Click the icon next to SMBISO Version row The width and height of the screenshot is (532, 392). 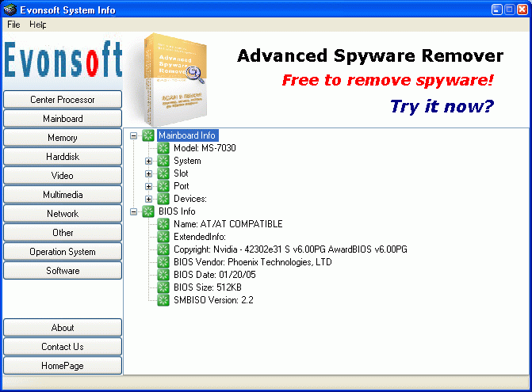163,300
